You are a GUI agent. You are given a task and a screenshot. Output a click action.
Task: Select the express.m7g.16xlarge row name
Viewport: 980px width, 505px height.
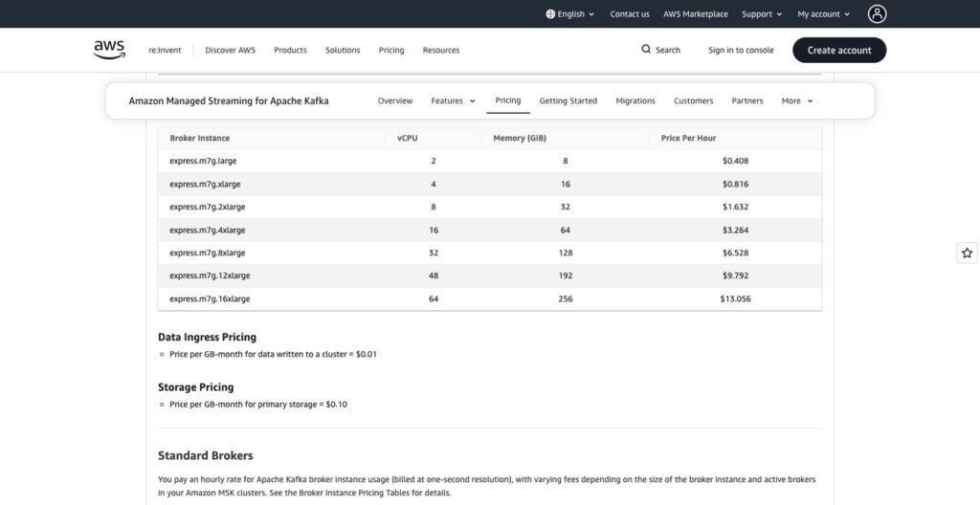210,298
